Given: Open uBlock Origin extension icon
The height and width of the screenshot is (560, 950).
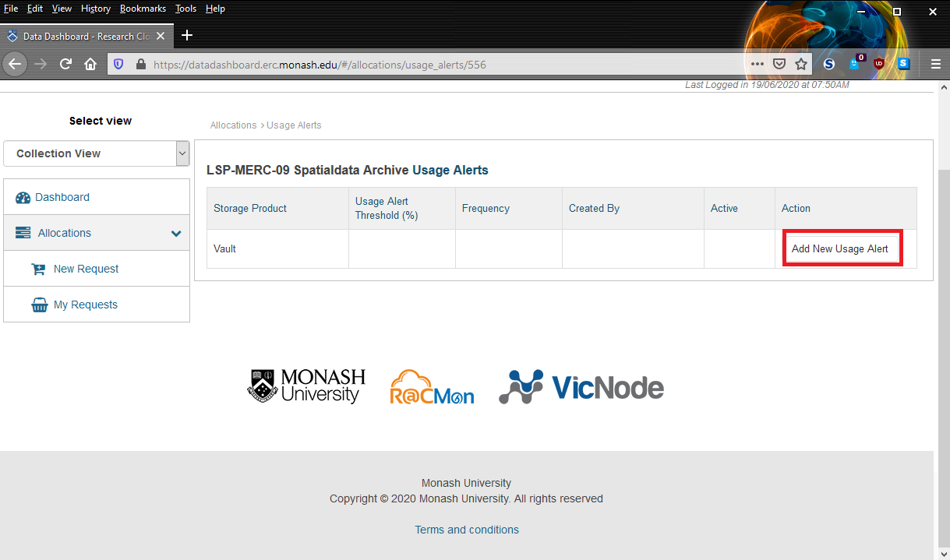Looking at the screenshot, I should click(879, 64).
